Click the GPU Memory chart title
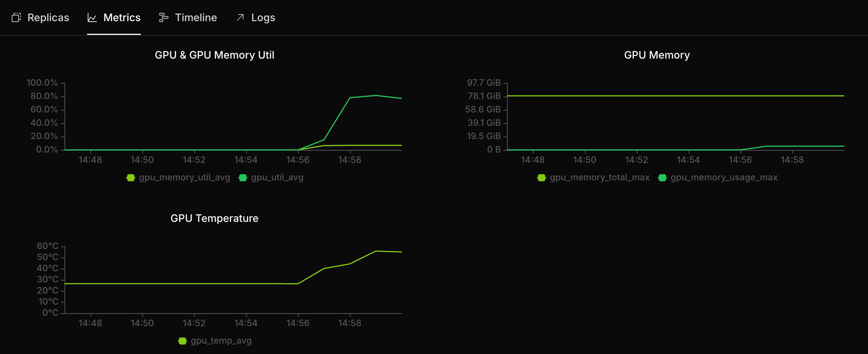Viewport: 868px width, 354px height. click(657, 55)
